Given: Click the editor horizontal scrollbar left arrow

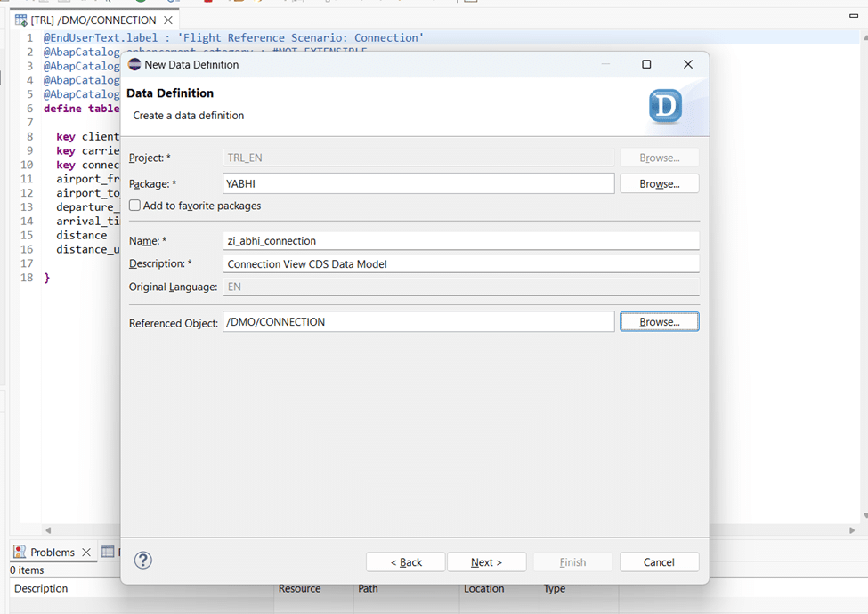Looking at the screenshot, I should [x=48, y=529].
